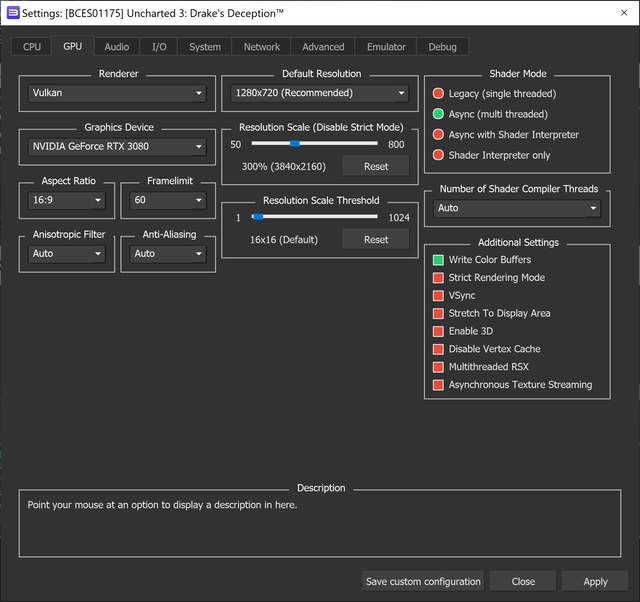Switch to the Audio tab

(117, 47)
